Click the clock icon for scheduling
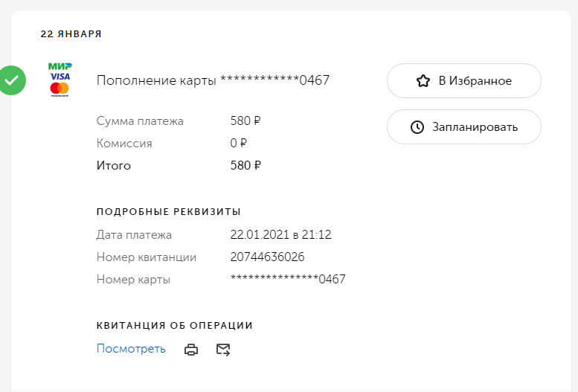The image size is (578, 392). tap(417, 127)
